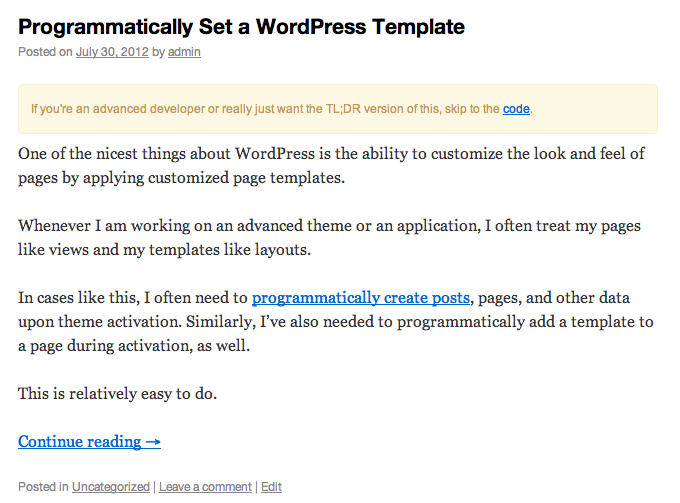
Task: Click the July 30, 2012 date link
Action: click(x=112, y=52)
